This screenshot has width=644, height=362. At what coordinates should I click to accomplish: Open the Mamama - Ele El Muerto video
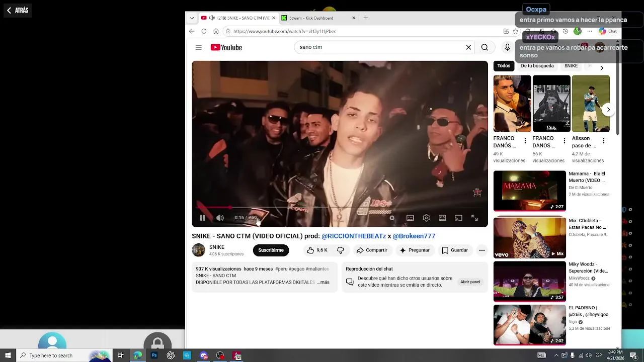point(529,191)
